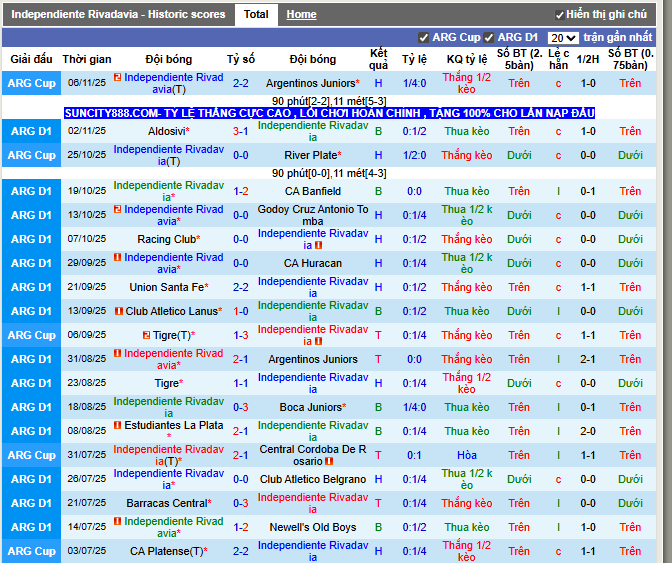
Task: Switch to the Total tab
Action: [256, 14]
